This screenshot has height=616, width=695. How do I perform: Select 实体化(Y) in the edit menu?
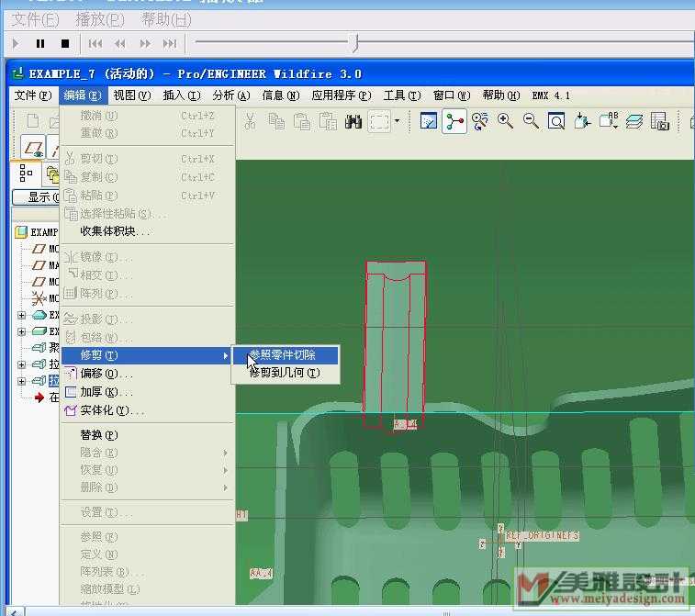click(x=147, y=410)
